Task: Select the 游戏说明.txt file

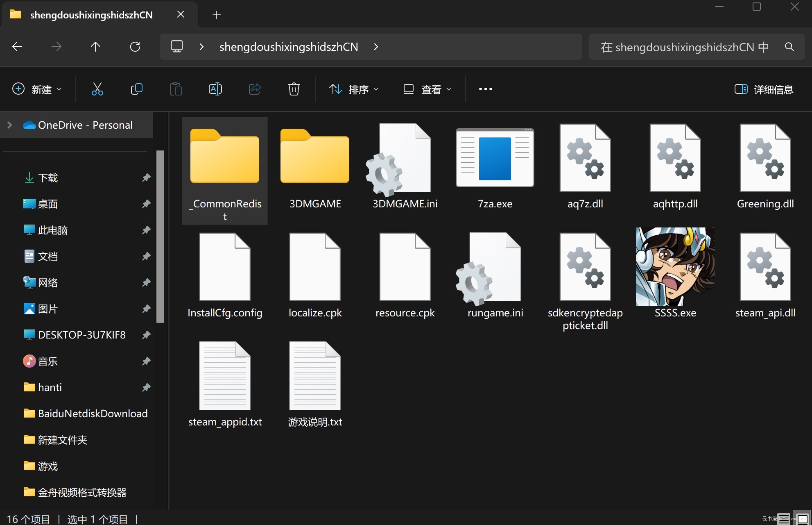Action: (315, 385)
